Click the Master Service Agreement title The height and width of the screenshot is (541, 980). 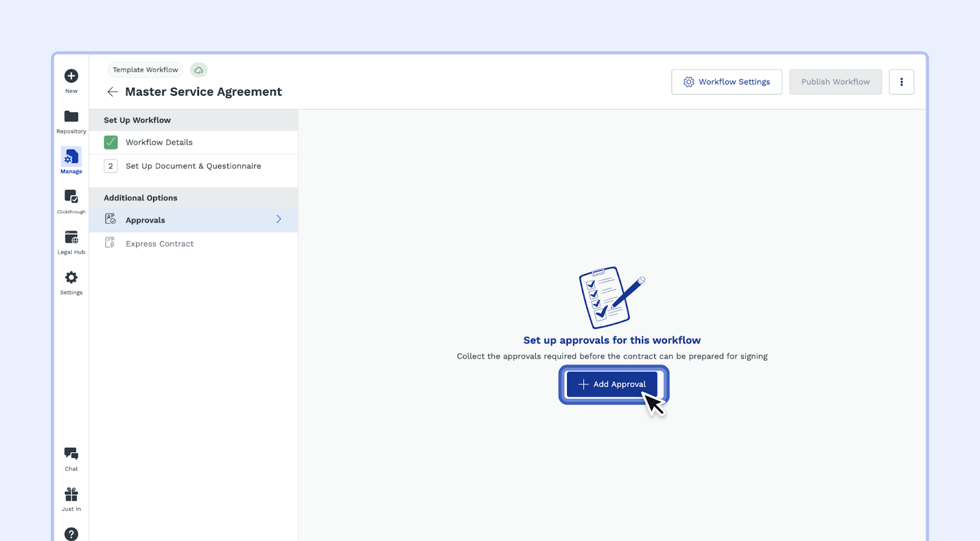click(x=203, y=92)
